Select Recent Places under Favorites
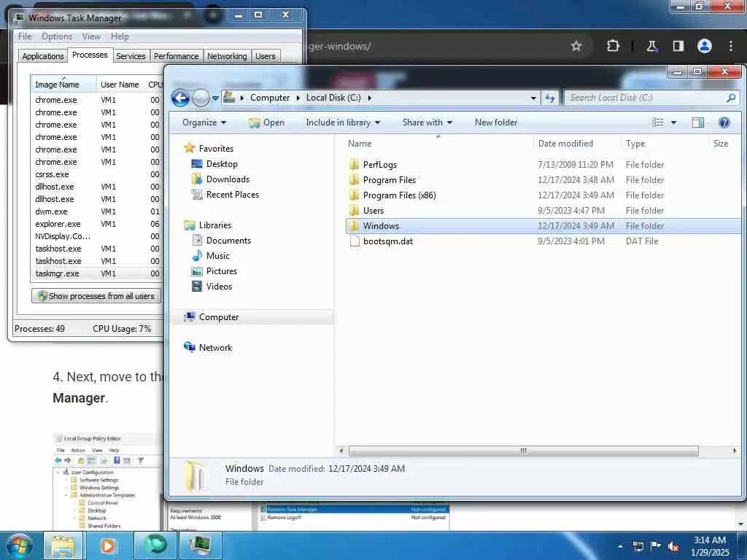This screenshot has height=560, width=747. 233,194
